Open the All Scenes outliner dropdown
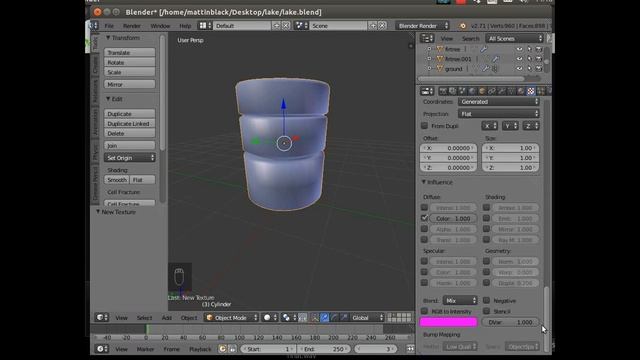This screenshot has height=360, width=640. click(x=514, y=38)
